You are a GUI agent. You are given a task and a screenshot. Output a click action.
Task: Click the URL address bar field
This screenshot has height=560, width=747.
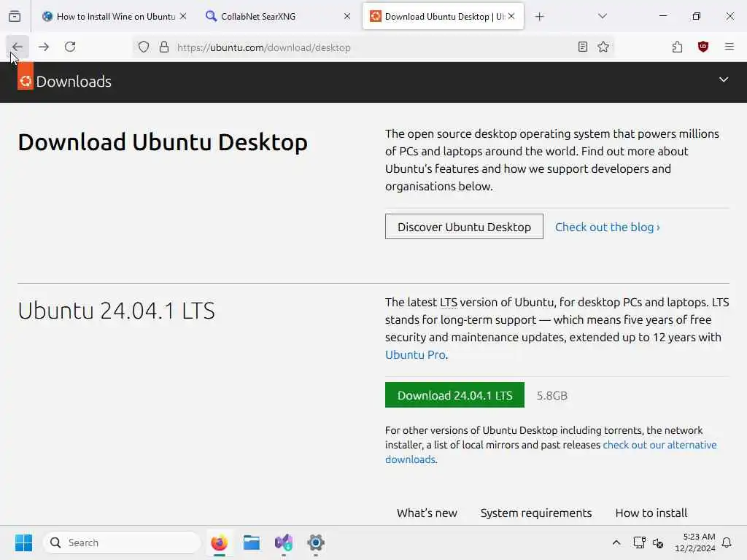(371, 47)
